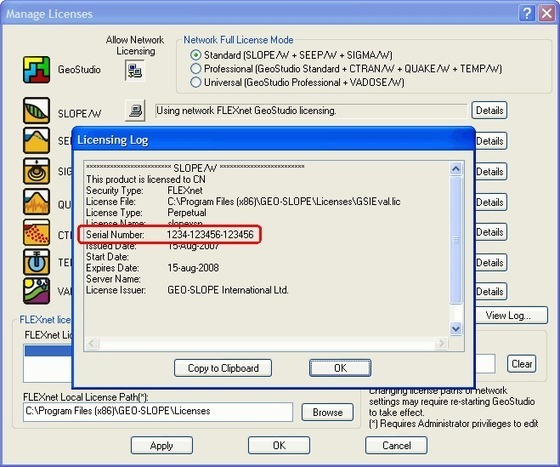Open Details for SLOPE/W license
Image resolution: width=560 pixels, height=467 pixels.
tap(489, 110)
